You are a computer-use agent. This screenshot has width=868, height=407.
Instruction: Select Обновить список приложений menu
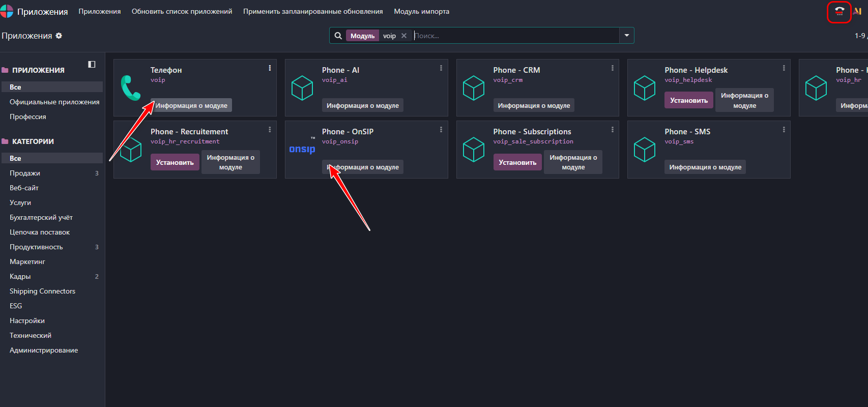pos(182,11)
